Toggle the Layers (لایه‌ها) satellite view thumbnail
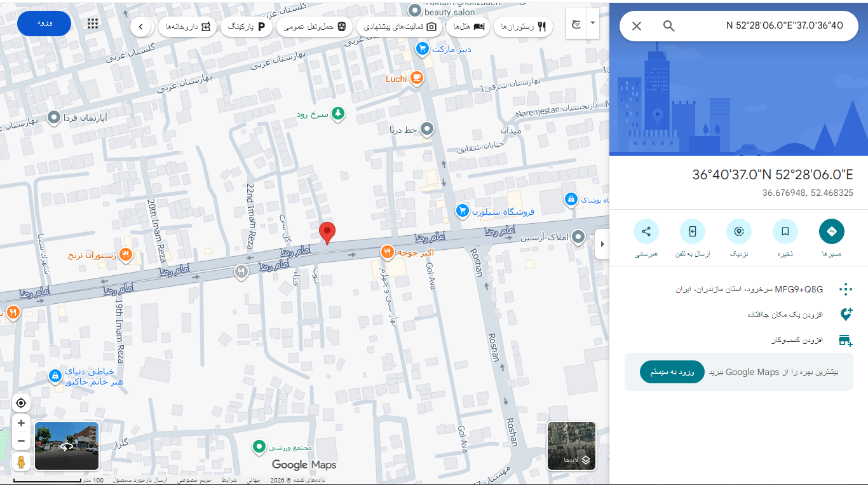Screen dimensions: 868x485 [572, 446]
